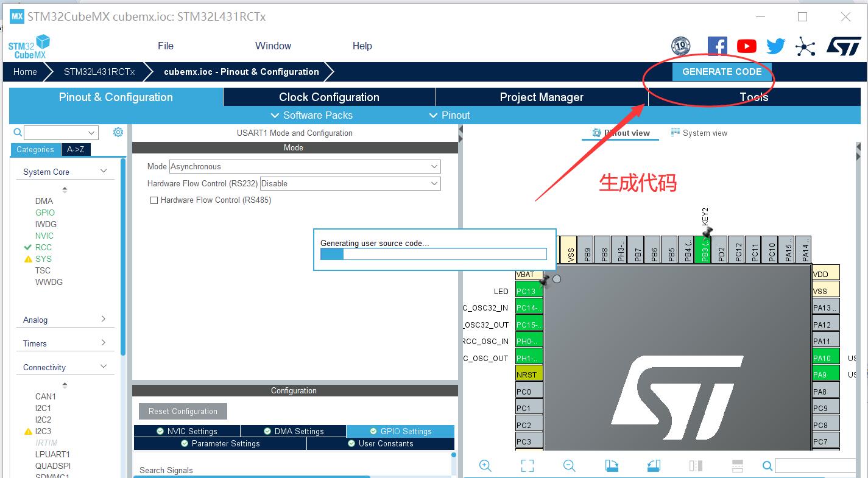Select RCC in System Core
This screenshot has width=868, height=478.
tap(43, 247)
